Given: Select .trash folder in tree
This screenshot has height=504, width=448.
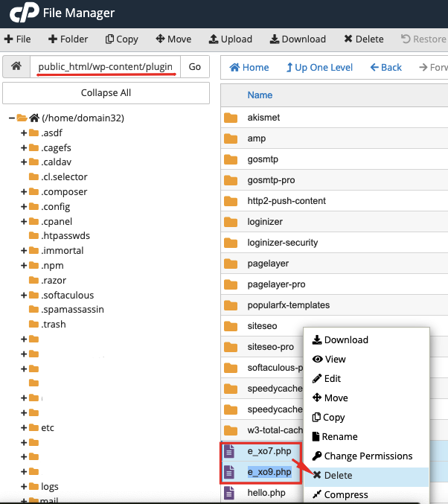Looking at the screenshot, I should (x=54, y=324).
